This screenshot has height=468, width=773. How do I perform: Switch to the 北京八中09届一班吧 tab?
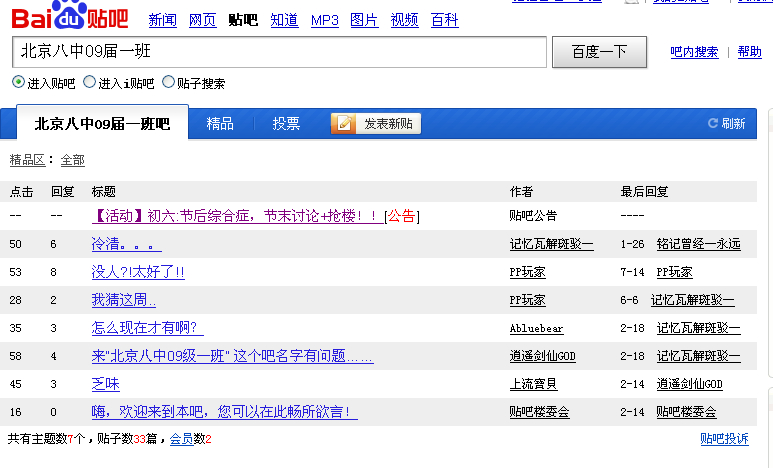point(102,123)
